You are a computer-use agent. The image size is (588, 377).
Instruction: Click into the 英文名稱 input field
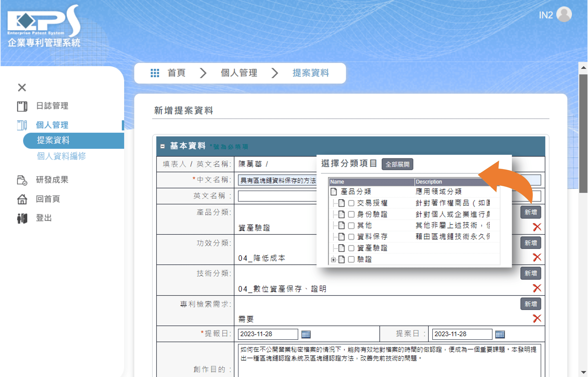(x=277, y=196)
